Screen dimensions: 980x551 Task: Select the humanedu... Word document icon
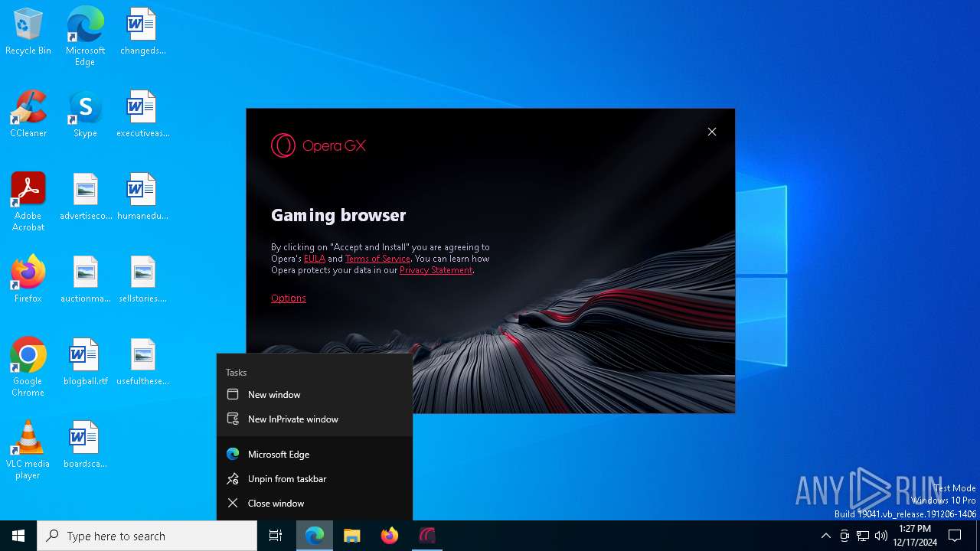click(142, 197)
